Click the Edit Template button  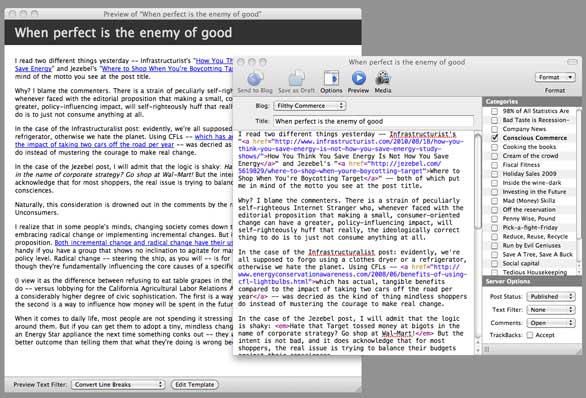click(195, 385)
